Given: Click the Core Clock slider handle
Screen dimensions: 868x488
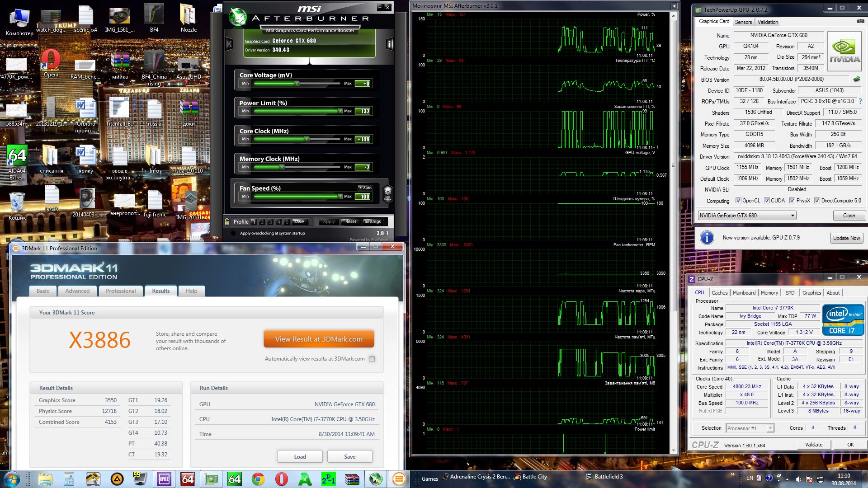Looking at the screenshot, I should click(x=307, y=139).
